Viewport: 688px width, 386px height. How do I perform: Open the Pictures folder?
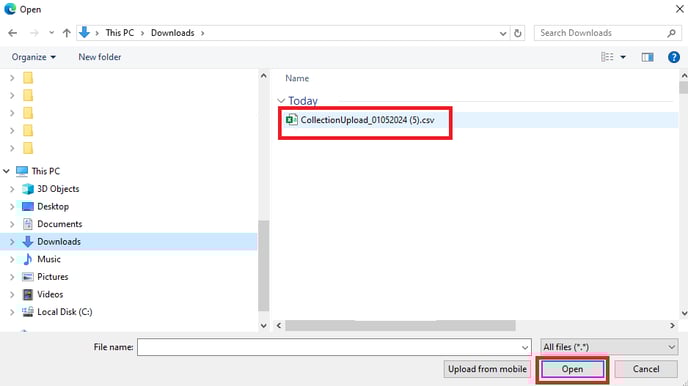(53, 277)
